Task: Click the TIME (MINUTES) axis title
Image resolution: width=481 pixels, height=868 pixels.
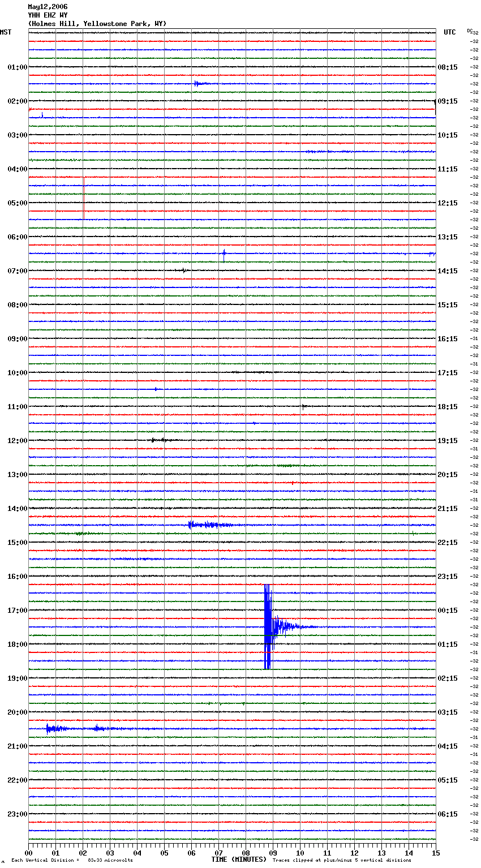Action: coord(239,860)
